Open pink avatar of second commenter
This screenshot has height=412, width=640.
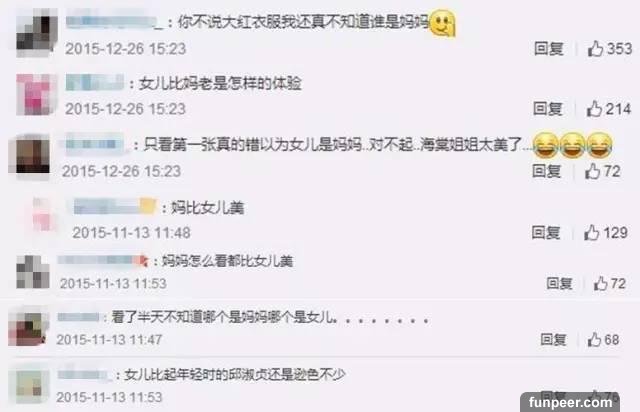36,94
